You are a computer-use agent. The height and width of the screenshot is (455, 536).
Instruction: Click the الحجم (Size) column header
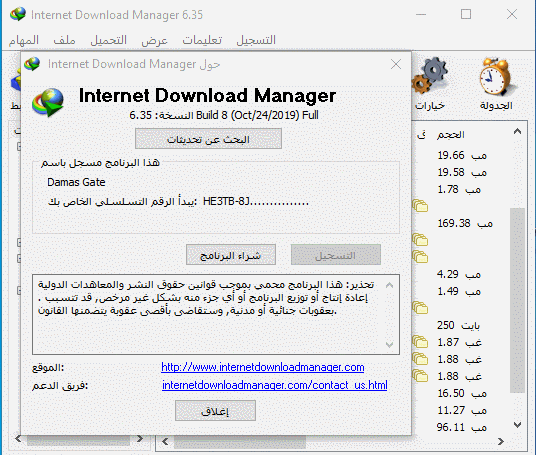point(450,135)
